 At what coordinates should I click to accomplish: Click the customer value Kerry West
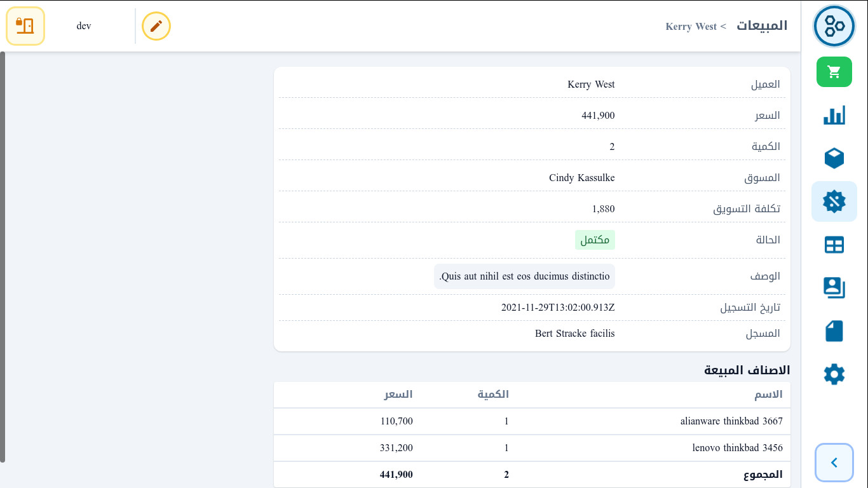[591, 85]
